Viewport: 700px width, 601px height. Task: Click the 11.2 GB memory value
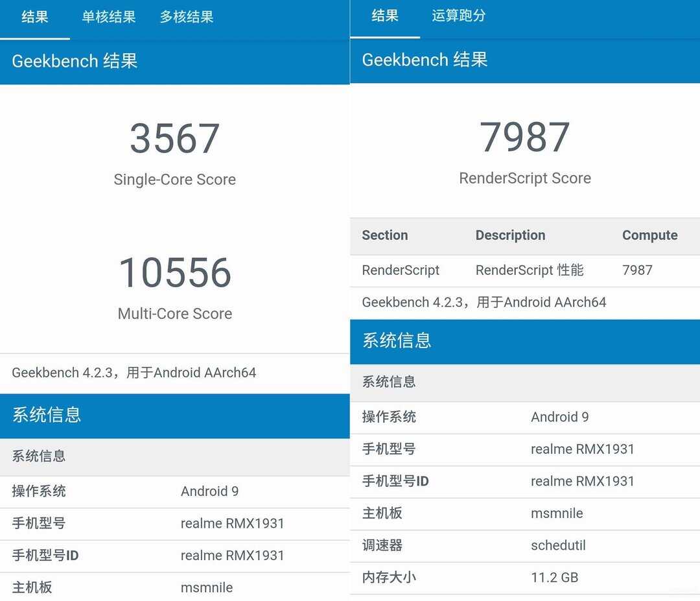(x=554, y=578)
